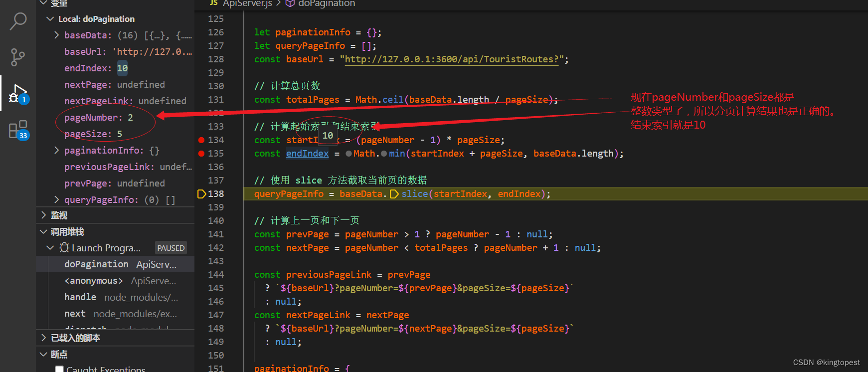Select doPagination call stack frame
Image resolution: width=868 pixels, height=372 pixels.
(115, 264)
